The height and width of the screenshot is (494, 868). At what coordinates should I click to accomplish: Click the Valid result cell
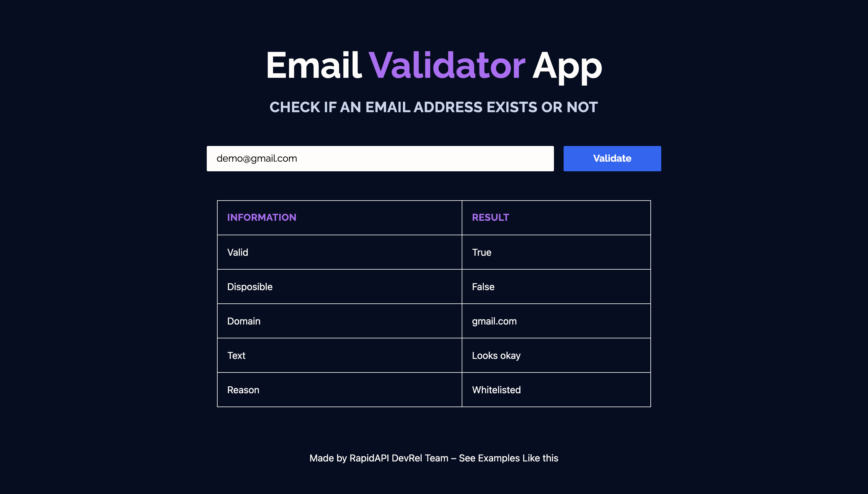point(556,252)
